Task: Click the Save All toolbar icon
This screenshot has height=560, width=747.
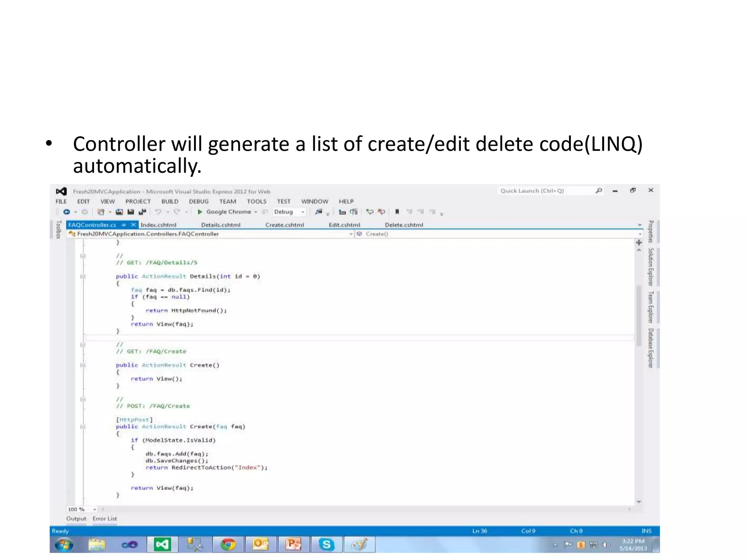Action: [142, 212]
